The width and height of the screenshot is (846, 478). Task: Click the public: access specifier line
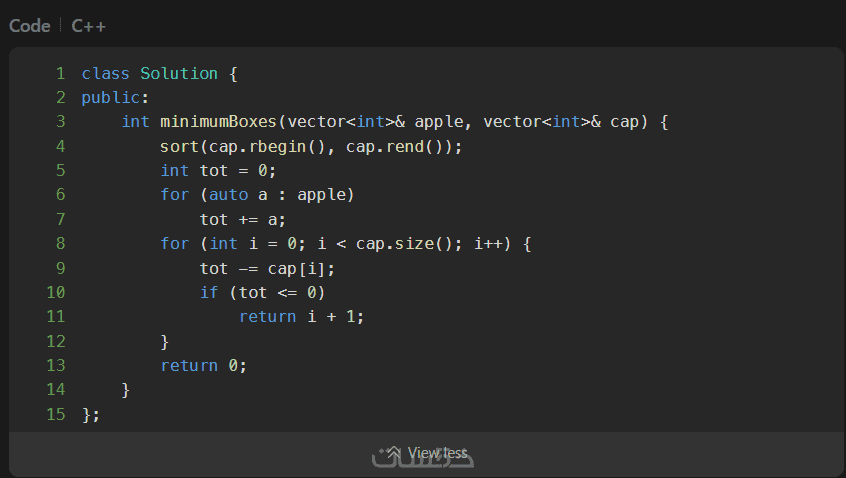[x=115, y=98]
